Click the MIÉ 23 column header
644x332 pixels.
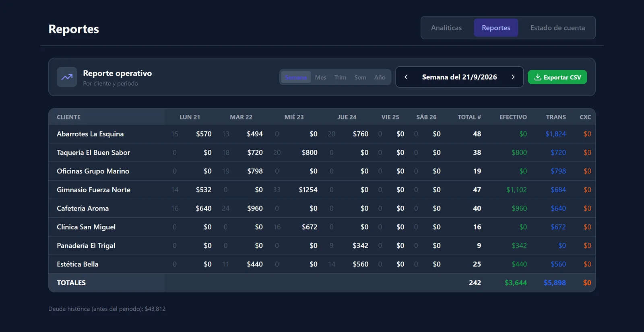(x=294, y=117)
